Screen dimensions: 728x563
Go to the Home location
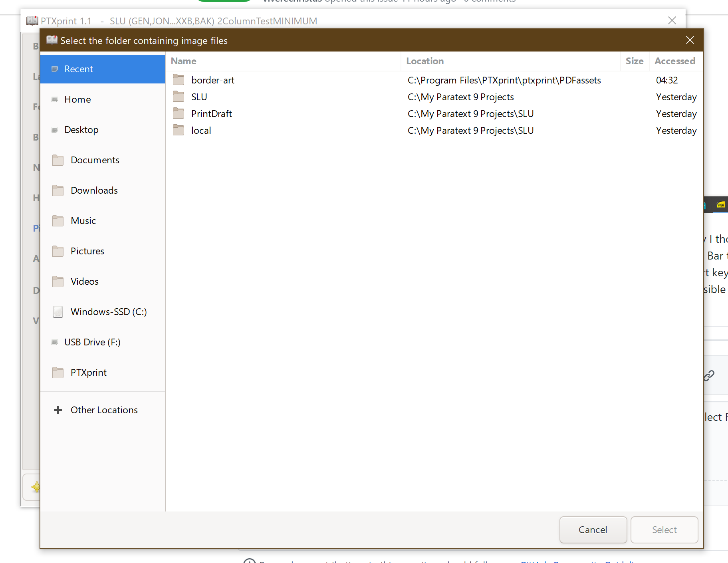[x=77, y=99]
